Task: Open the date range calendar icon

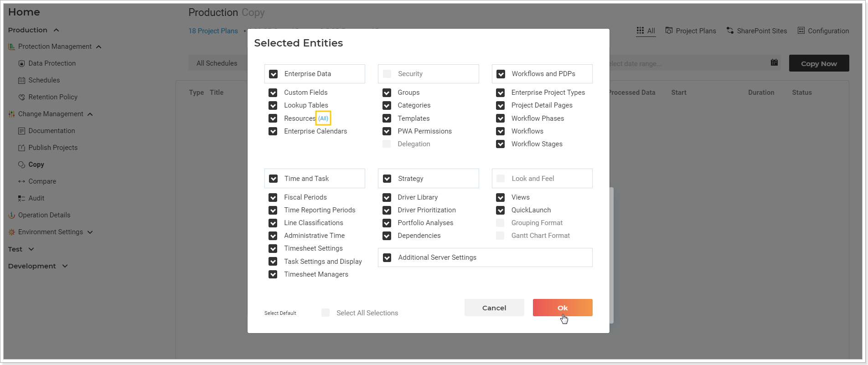Action: (x=774, y=62)
